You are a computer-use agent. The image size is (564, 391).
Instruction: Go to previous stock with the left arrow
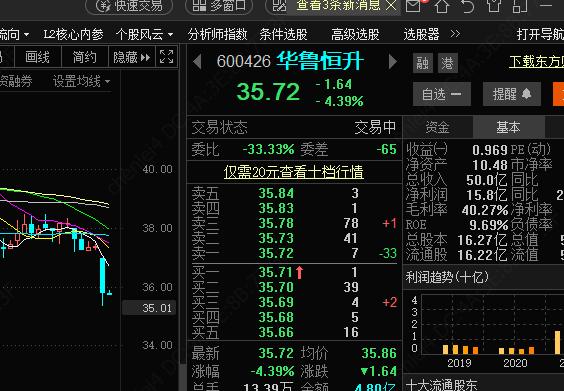point(197,62)
